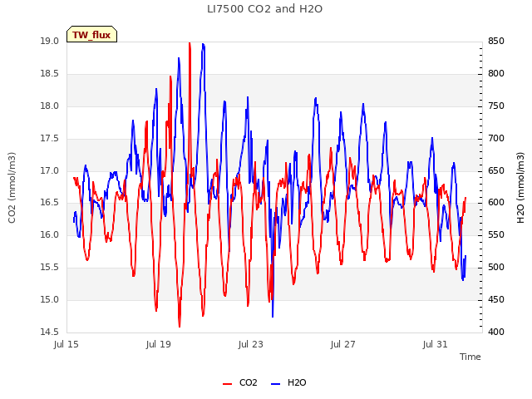Click the 16.5 left axis value

coord(50,203)
